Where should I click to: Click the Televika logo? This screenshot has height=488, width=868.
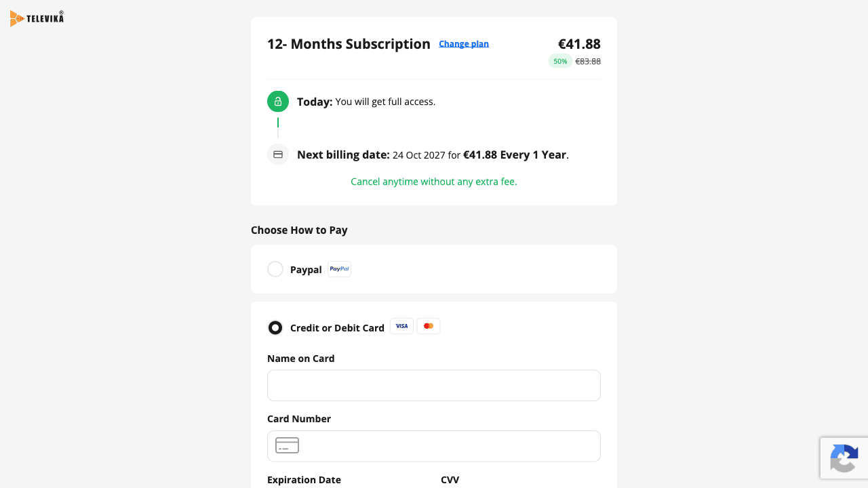[37, 18]
